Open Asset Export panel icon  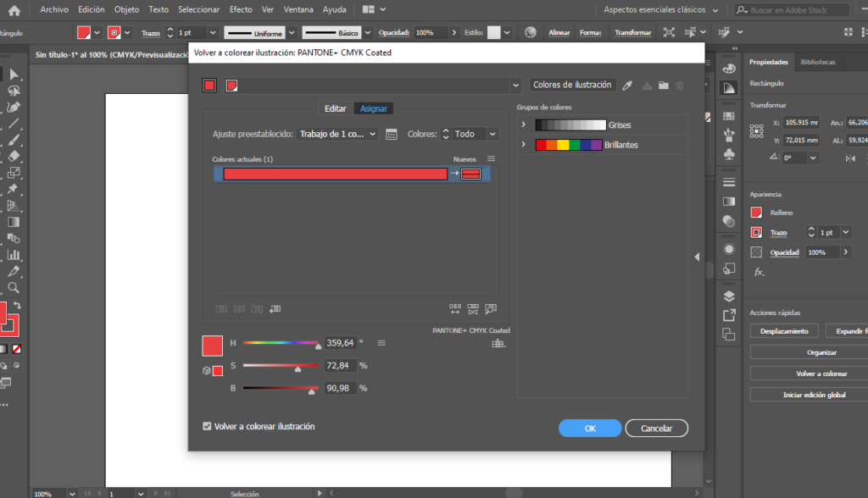(729, 315)
